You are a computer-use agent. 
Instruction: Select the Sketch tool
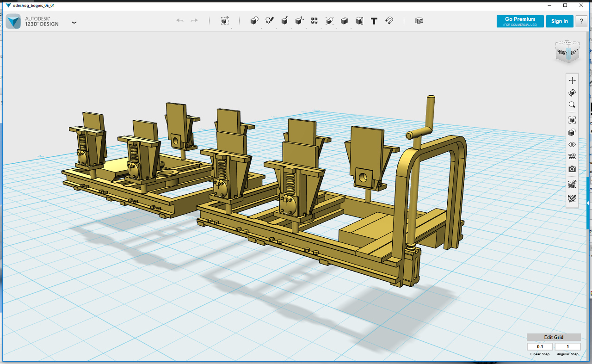pyautogui.click(x=270, y=21)
